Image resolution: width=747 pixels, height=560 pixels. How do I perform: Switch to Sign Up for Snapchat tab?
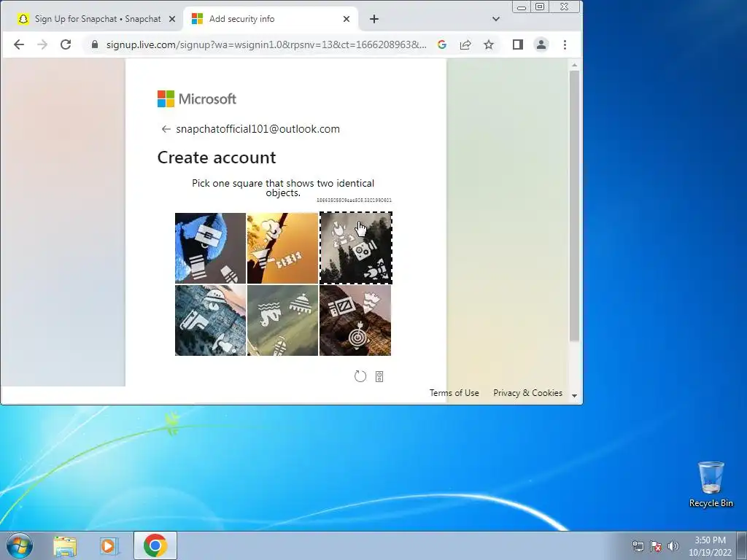point(97,19)
